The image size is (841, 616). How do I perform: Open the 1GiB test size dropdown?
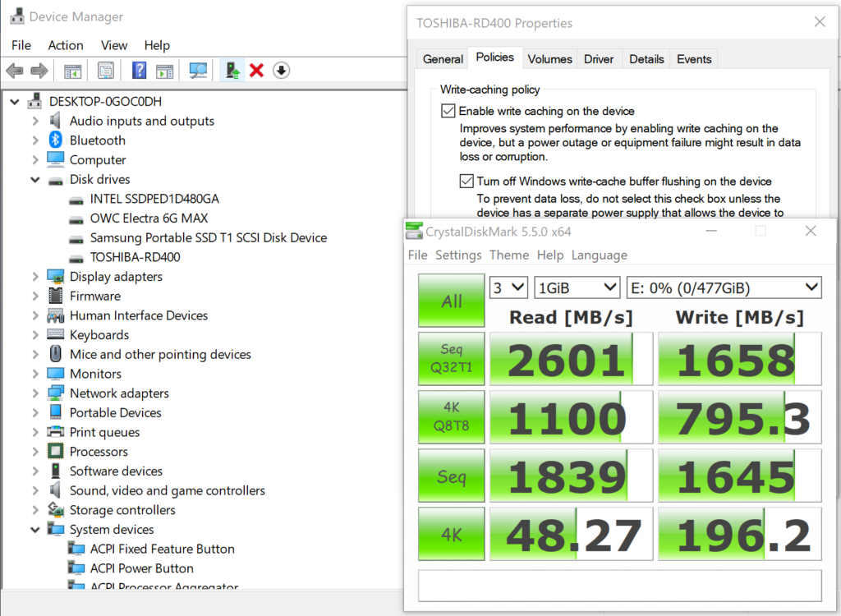[577, 287]
